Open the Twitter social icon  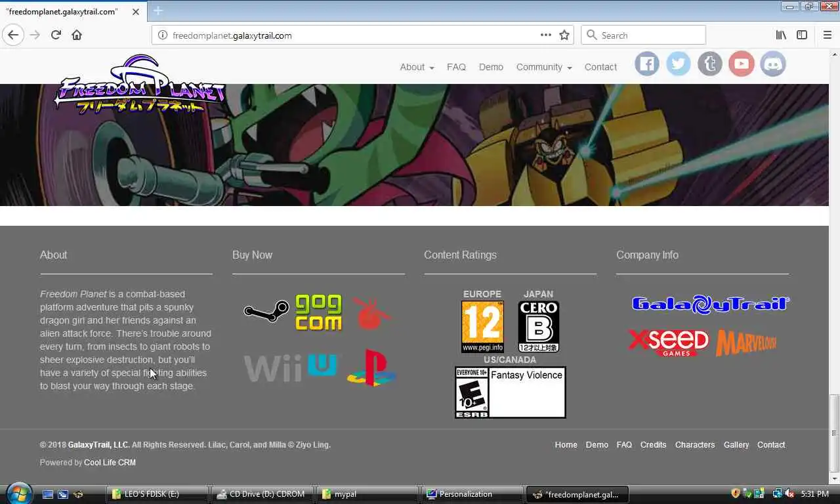pos(678,64)
